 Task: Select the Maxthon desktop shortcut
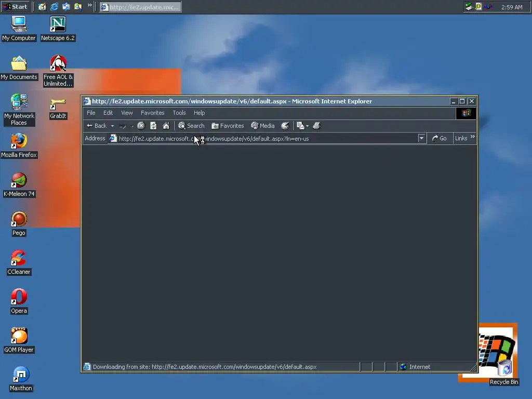[x=21, y=379]
